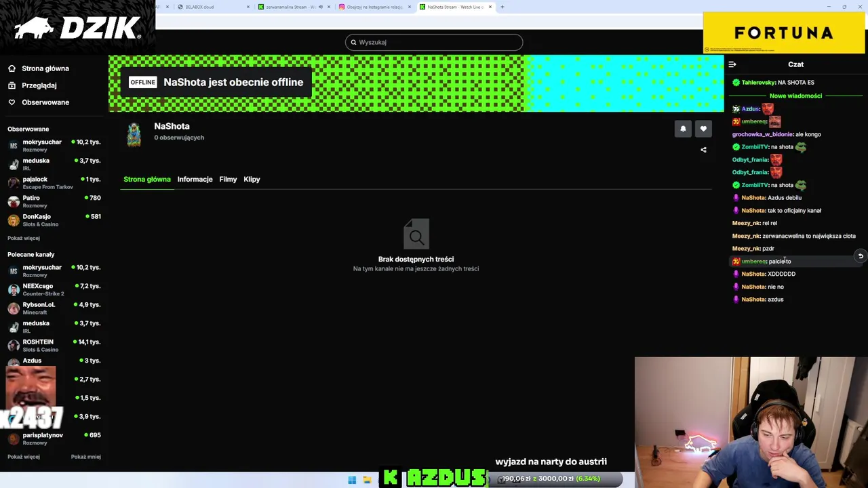Screen dimensions: 868x488
Task: Click the Nowe wiadomości divider label
Action: coord(795,96)
